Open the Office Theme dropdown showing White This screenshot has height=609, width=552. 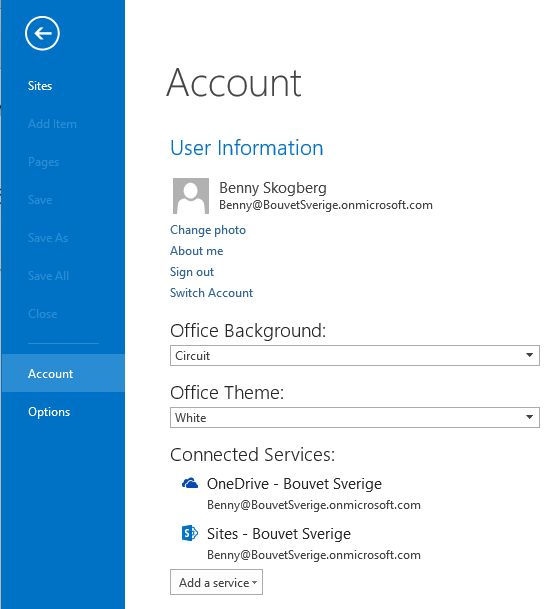355,418
